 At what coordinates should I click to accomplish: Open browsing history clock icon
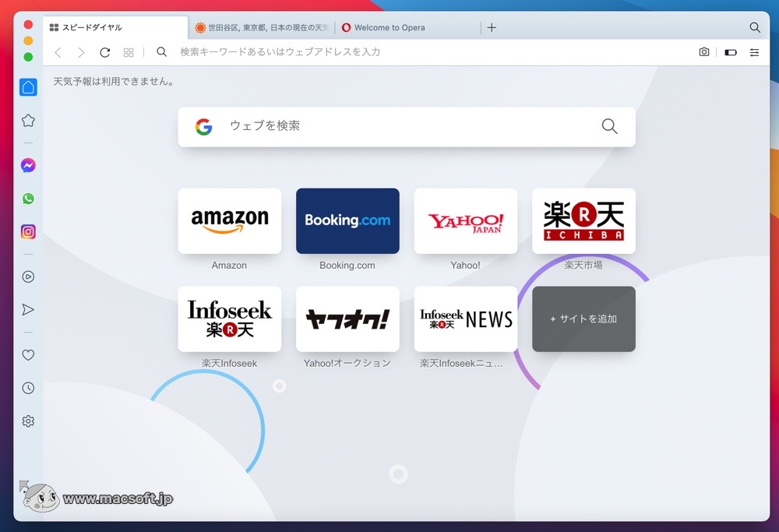28,388
